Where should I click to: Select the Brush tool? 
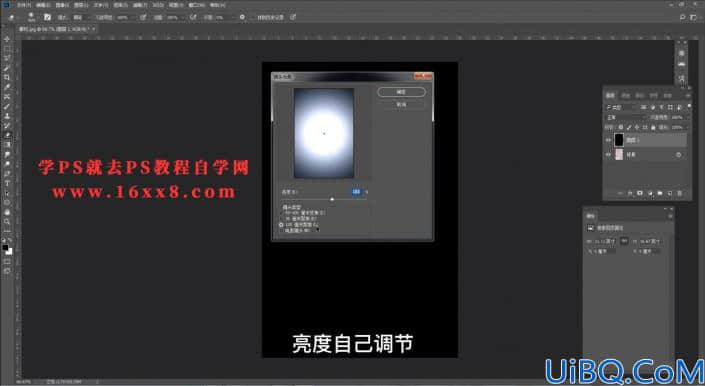coord(7,106)
